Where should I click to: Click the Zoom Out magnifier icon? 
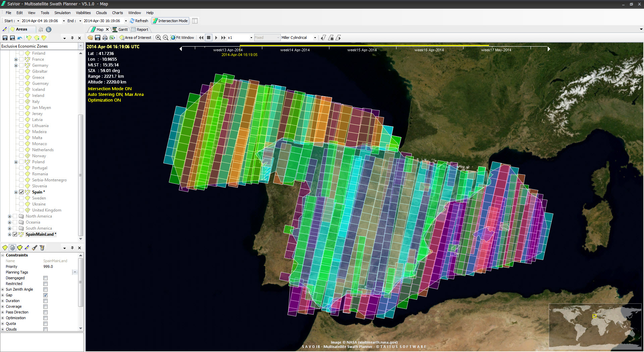pos(166,38)
